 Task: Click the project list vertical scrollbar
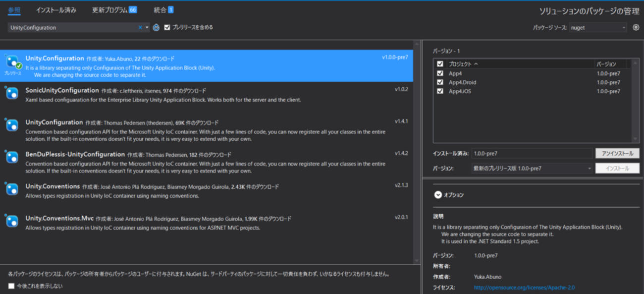click(x=636, y=101)
